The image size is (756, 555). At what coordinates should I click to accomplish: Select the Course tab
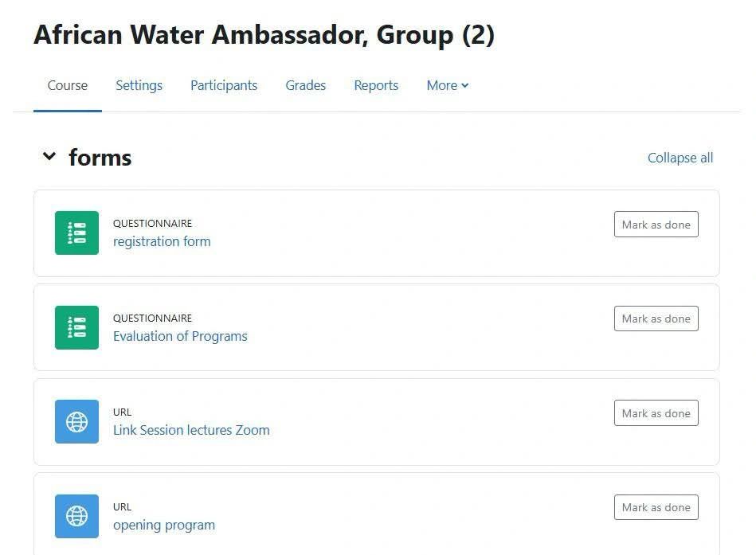68,85
